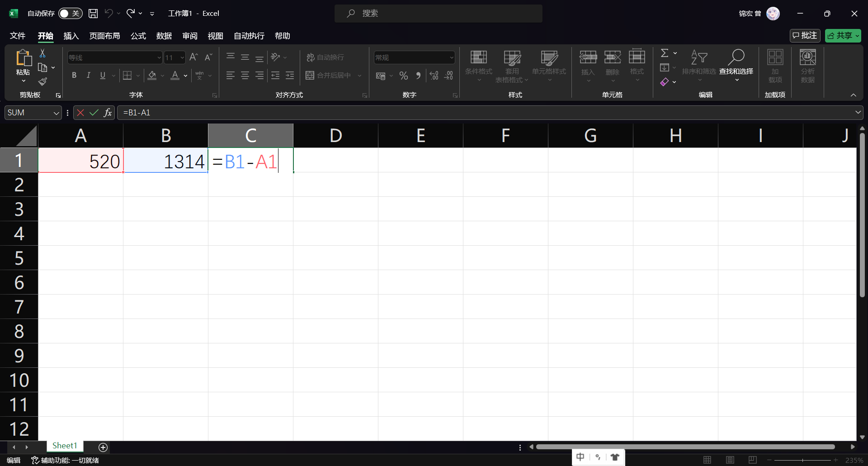The image size is (868, 466).
Task: Switch to Page Break Preview icon
Action: pos(753,460)
